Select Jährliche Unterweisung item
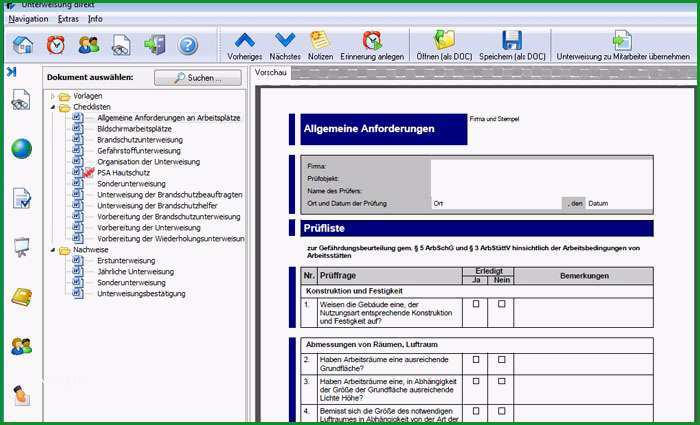700x425 pixels. tap(135, 271)
